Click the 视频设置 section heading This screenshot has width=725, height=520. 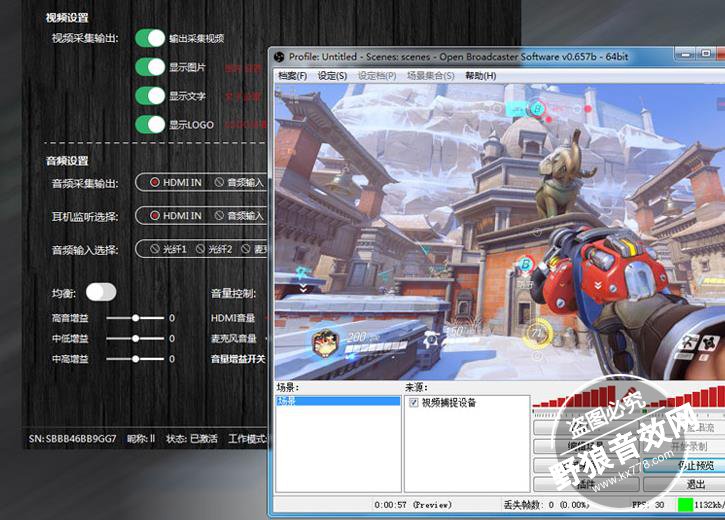coord(67,18)
